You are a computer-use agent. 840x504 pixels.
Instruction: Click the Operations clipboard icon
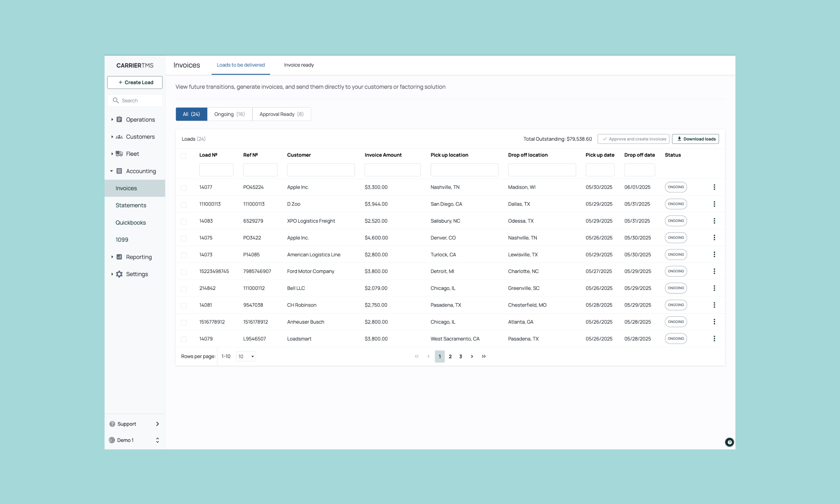tap(119, 120)
